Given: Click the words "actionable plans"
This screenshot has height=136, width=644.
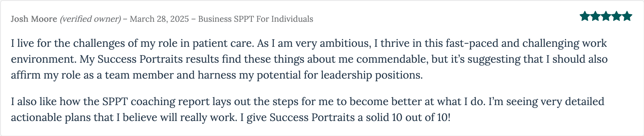Looking at the screenshot, I should [x=51, y=118].
